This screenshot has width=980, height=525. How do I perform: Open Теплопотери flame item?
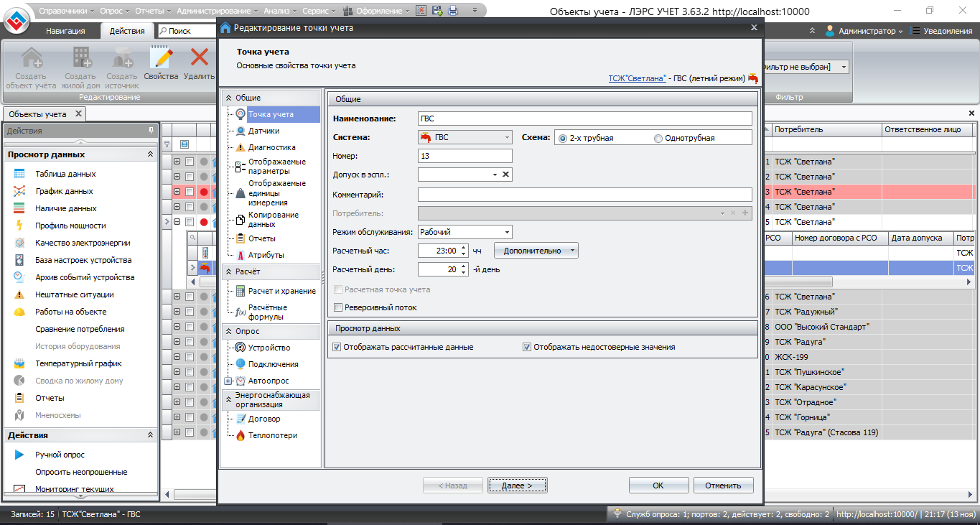[272, 435]
